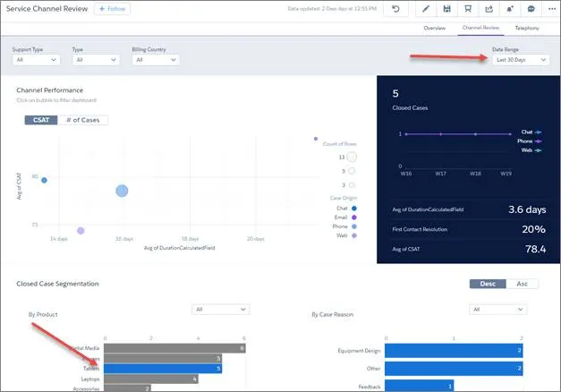Click the save floppy disk icon
Image resolution: width=561 pixels, height=392 pixels.
pos(446,9)
